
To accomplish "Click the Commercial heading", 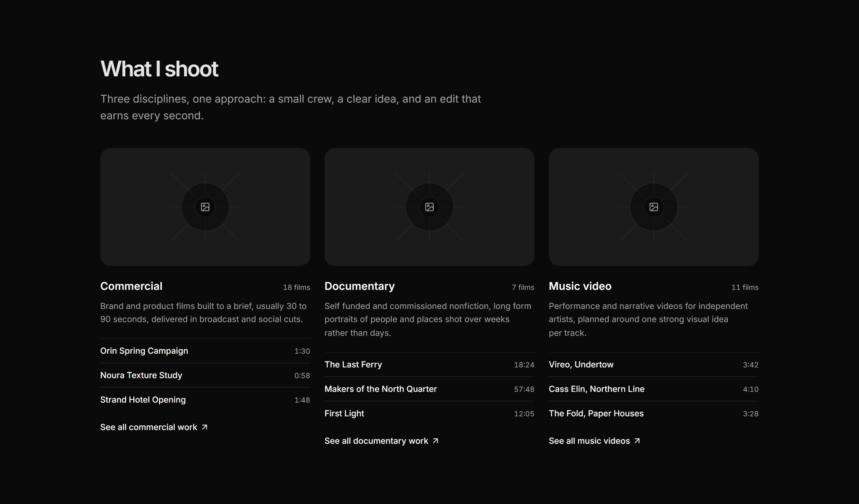I will 131,286.
